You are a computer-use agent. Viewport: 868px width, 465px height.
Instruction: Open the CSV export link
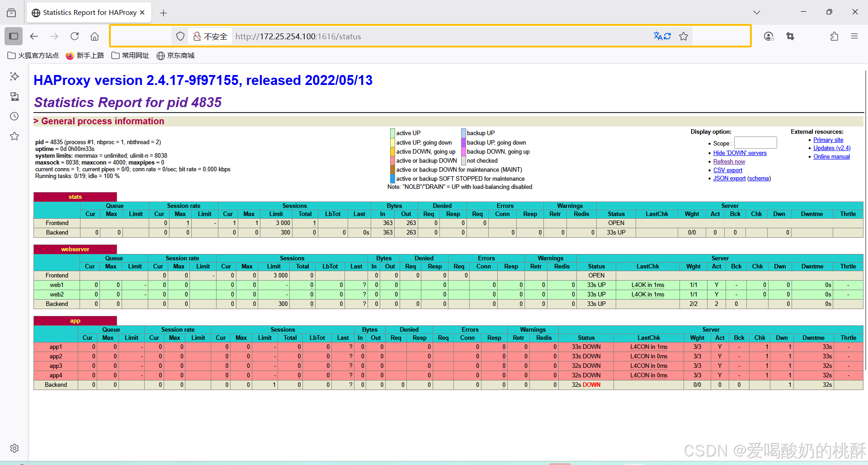[x=727, y=170]
